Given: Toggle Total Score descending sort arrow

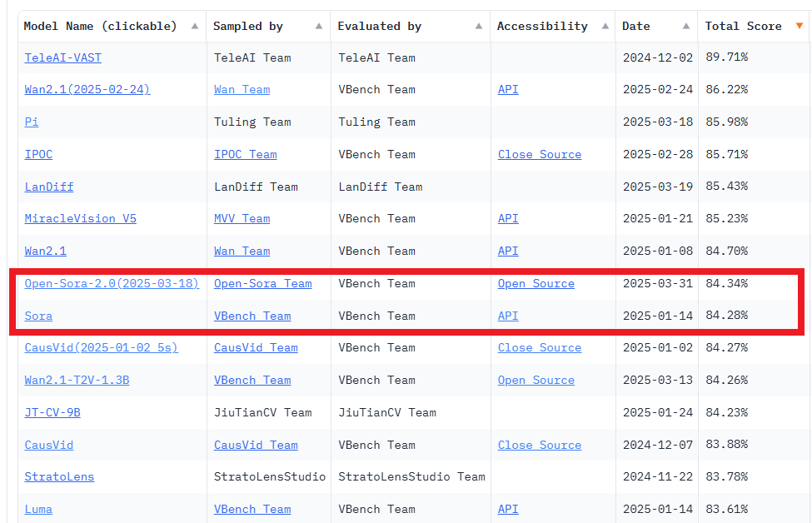Looking at the screenshot, I should click(800, 26).
